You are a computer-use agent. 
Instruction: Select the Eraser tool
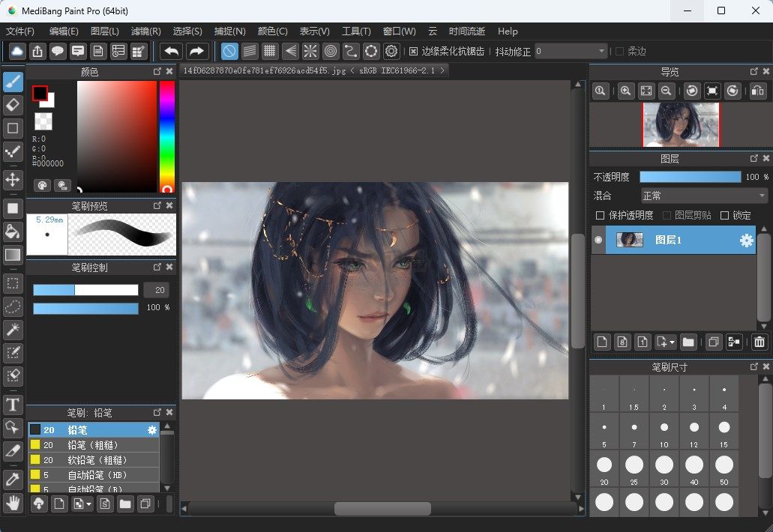13,105
